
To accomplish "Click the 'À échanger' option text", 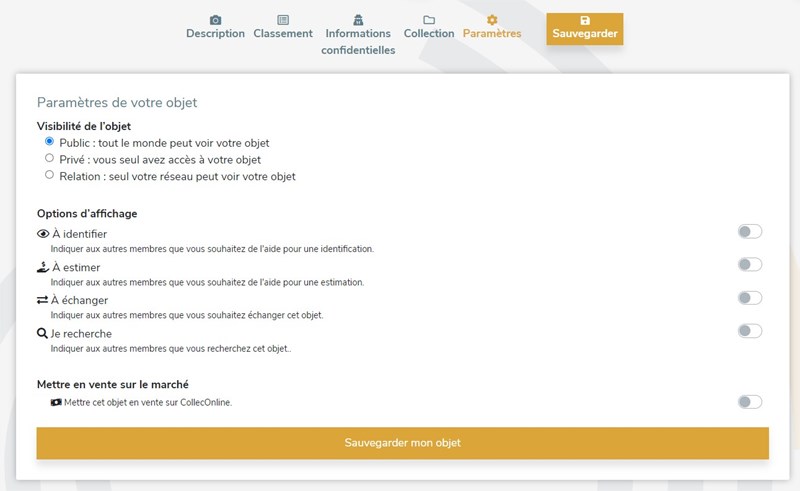I will coord(80,300).
